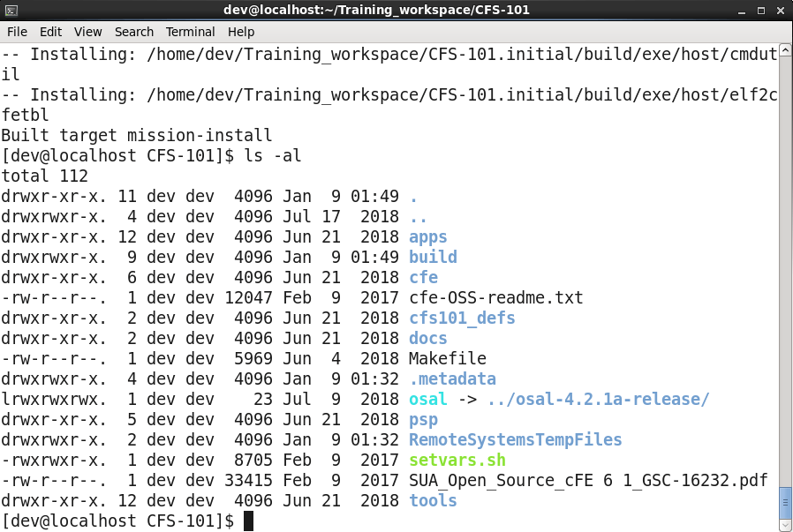Click the apps directory name in listing
The image size is (793, 532).
click(x=428, y=236)
